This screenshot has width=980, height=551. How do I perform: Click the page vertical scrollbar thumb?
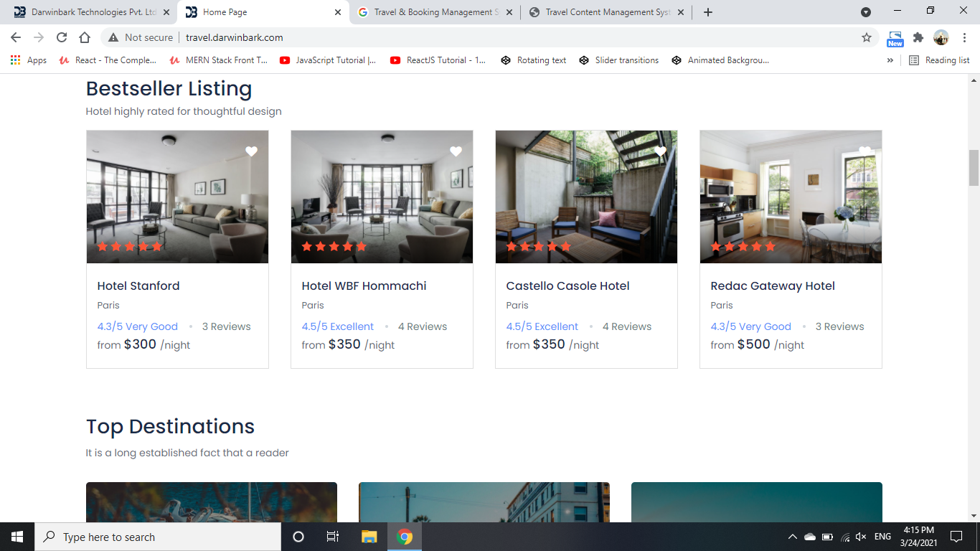tap(974, 167)
